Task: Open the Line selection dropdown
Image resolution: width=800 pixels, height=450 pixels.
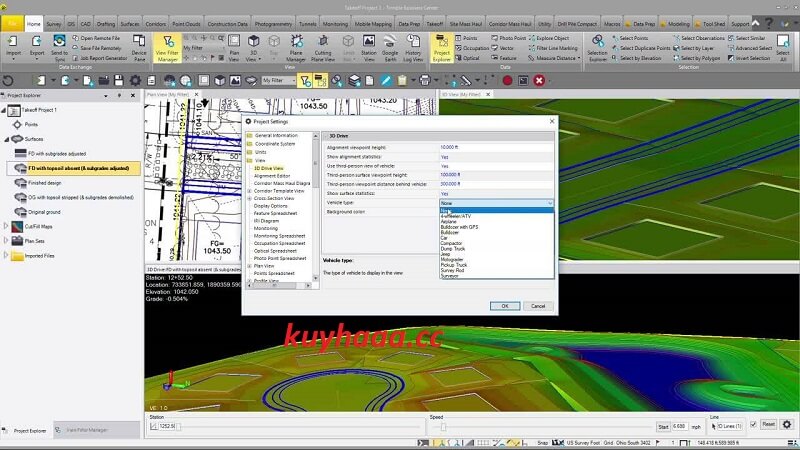Action: pos(730,426)
